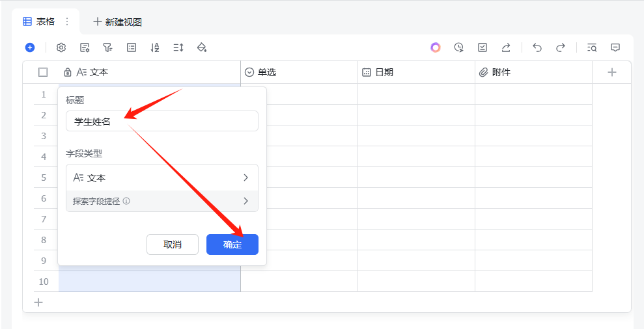The height and width of the screenshot is (329, 644).
Task: Open the filter tool in the toolbar
Action: [x=107, y=47]
